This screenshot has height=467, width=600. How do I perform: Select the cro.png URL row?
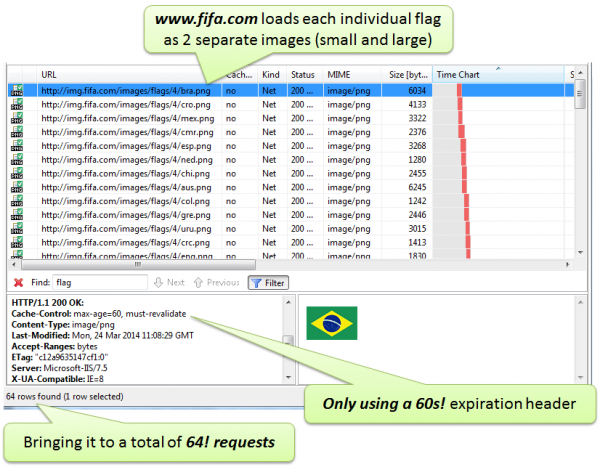[x=126, y=105]
